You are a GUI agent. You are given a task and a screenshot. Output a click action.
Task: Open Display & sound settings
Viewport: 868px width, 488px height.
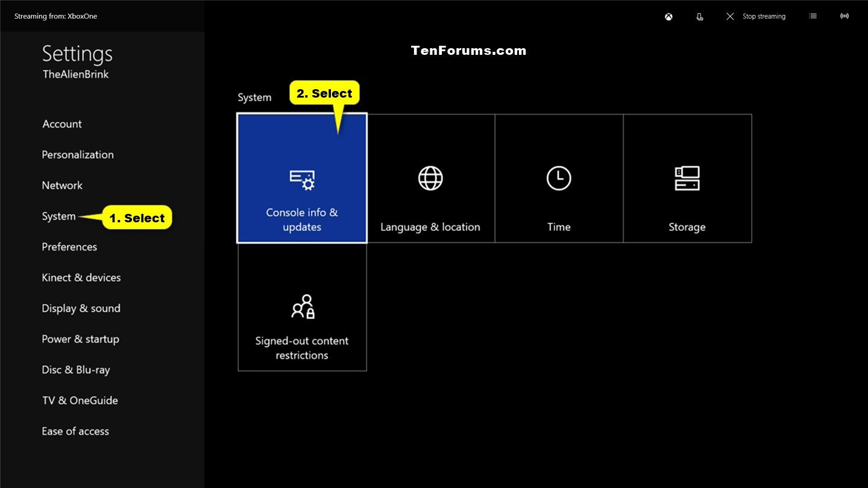pos(81,308)
